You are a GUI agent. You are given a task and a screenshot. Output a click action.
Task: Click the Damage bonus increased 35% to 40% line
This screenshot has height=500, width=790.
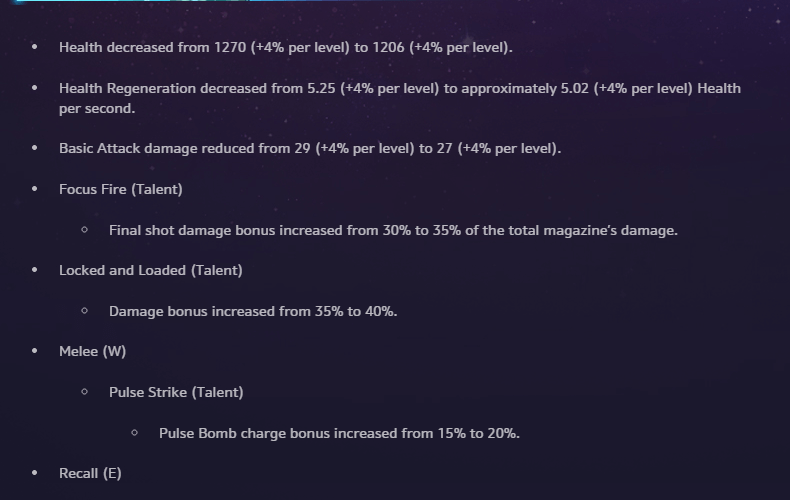click(253, 311)
